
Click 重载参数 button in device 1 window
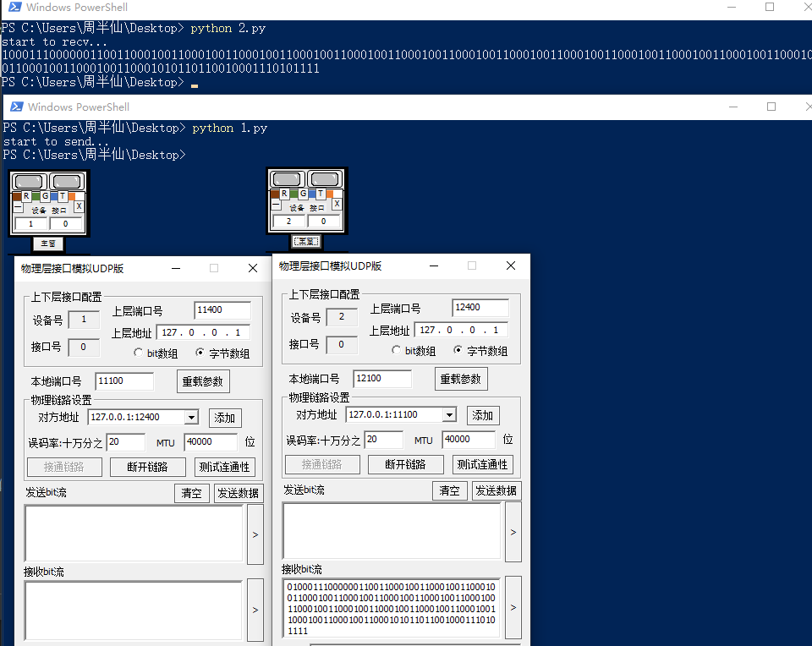point(203,381)
